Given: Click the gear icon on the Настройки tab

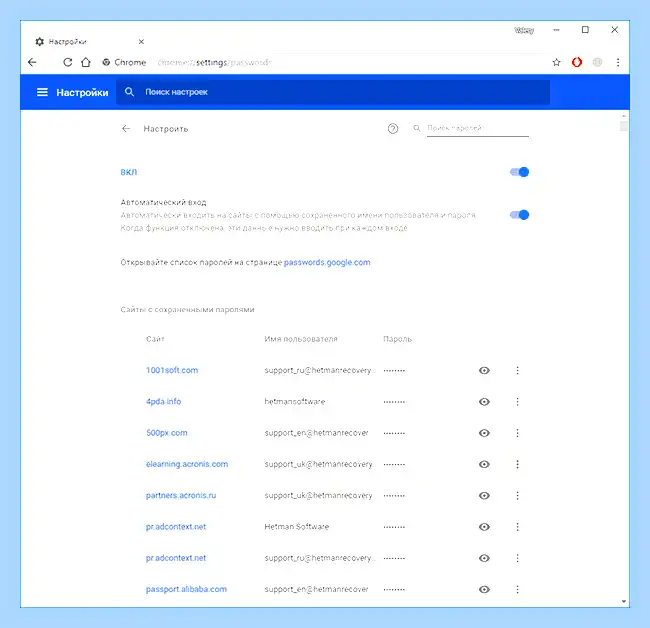Looking at the screenshot, I should [x=40, y=41].
